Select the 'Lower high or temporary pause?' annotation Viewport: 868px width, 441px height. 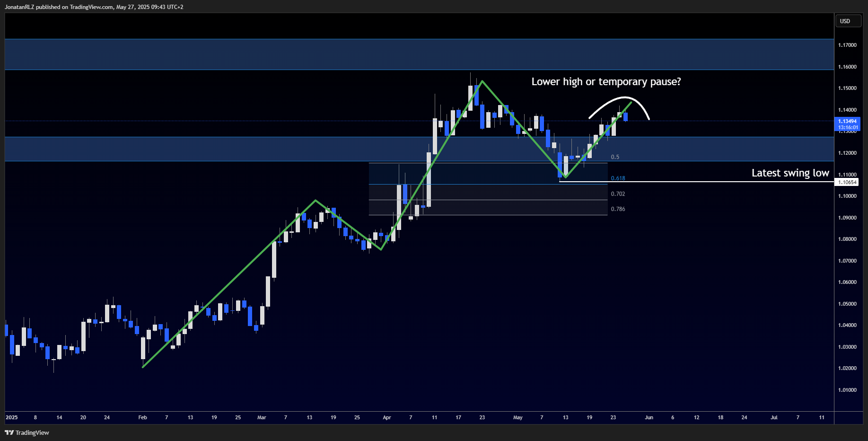tap(606, 82)
